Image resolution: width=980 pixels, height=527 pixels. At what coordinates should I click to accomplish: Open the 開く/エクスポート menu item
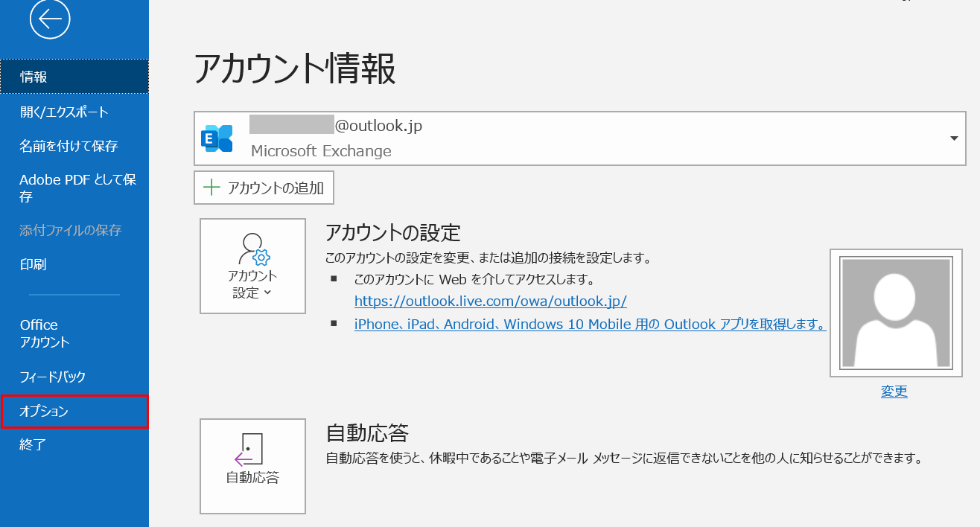64,112
